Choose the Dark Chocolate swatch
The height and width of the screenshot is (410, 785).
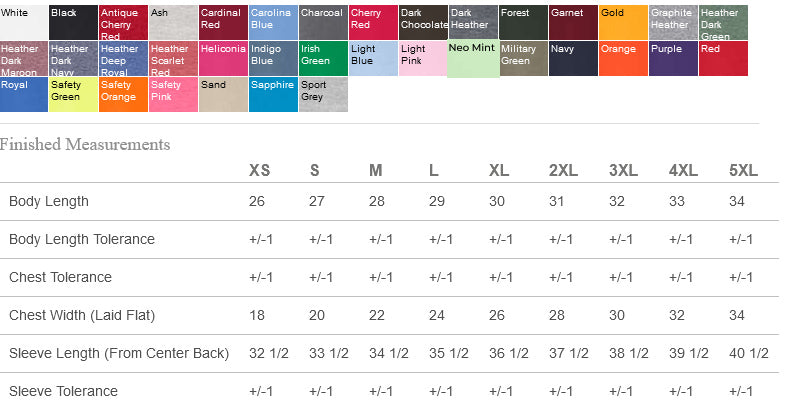[424, 23]
